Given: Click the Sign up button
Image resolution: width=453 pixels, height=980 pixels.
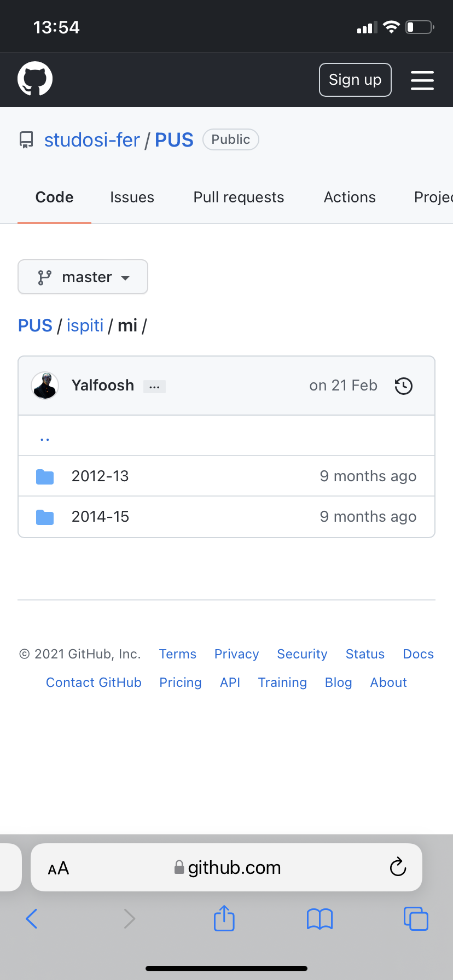Looking at the screenshot, I should click(x=355, y=80).
